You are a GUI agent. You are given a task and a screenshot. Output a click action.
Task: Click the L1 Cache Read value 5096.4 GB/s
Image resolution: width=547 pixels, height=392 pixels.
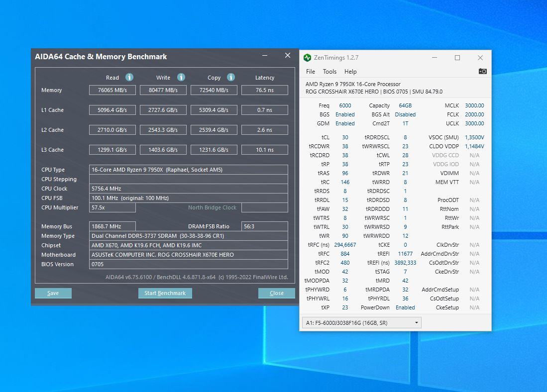point(112,110)
